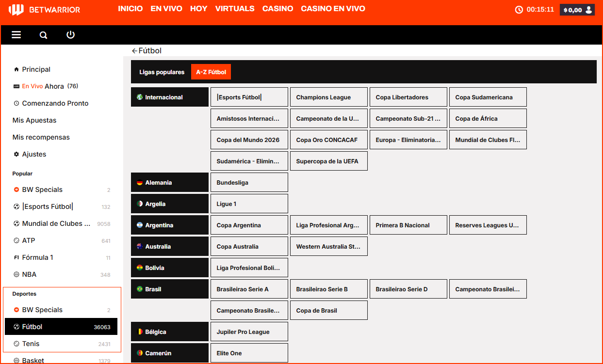The width and height of the screenshot is (603, 364).
Task: Click the Internacional globe icon
Action: pos(140,97)
